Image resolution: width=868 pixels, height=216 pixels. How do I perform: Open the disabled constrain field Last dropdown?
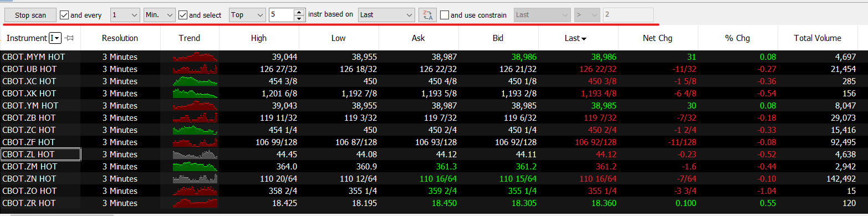click(542, 15)
